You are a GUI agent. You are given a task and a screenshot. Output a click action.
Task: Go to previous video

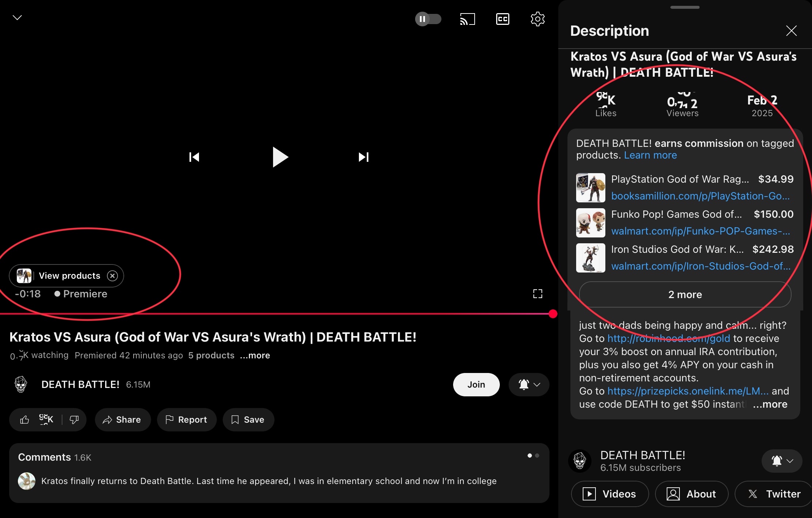pos(194,157)
